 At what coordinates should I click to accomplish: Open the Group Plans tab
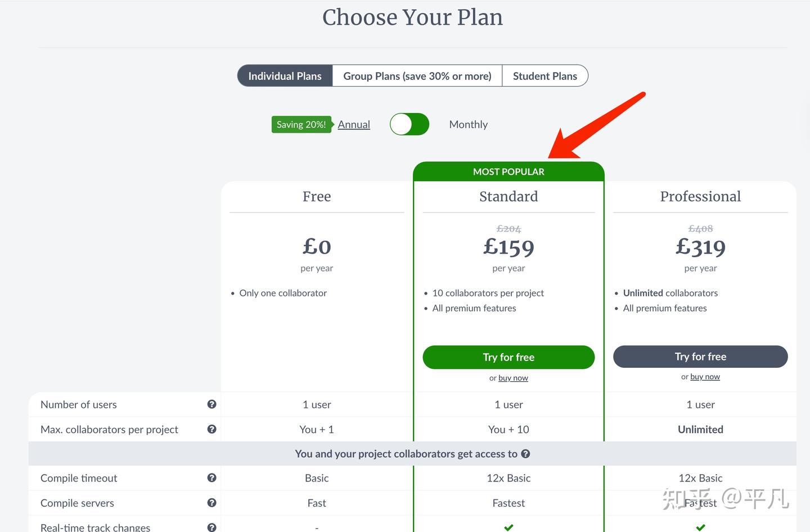click(417, 76)
